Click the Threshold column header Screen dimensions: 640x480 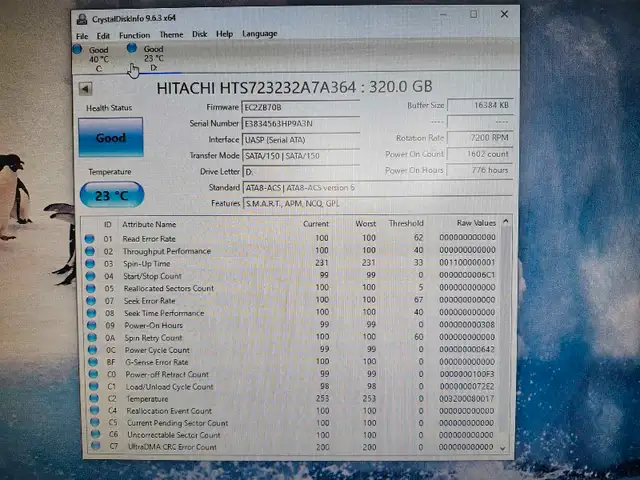coord(406,223)
